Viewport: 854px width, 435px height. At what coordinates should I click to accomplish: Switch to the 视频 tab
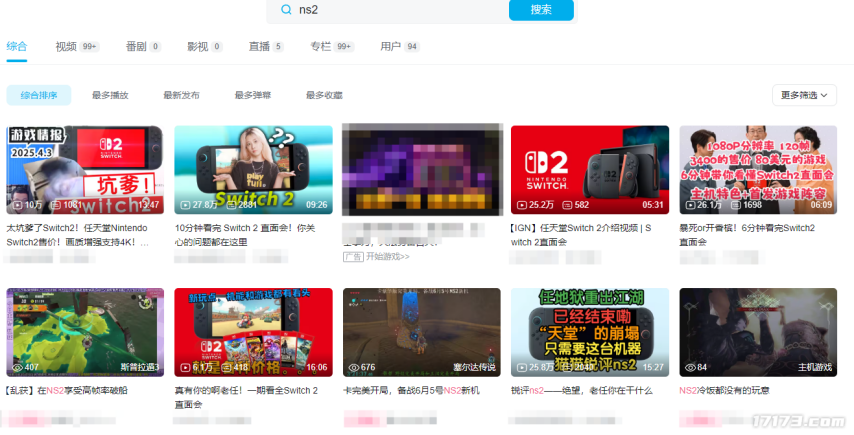[x=66, y=46]
